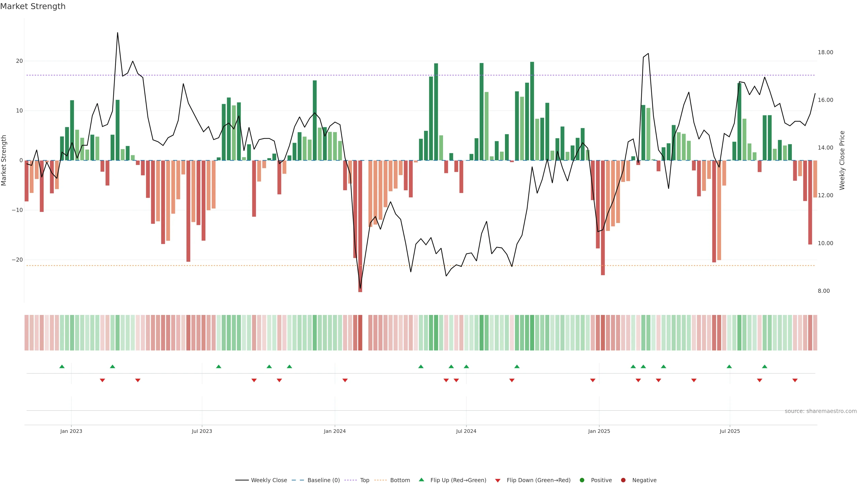Click red Flip Down triangle in legend
The height and width of the screenshot is (488, 868).
498,481
